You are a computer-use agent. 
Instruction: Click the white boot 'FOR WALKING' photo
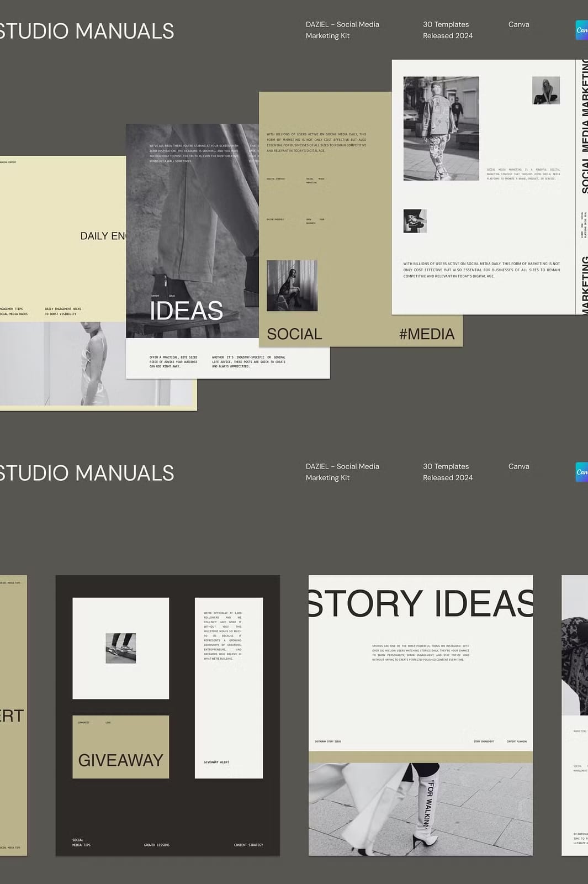click(420, 809)
